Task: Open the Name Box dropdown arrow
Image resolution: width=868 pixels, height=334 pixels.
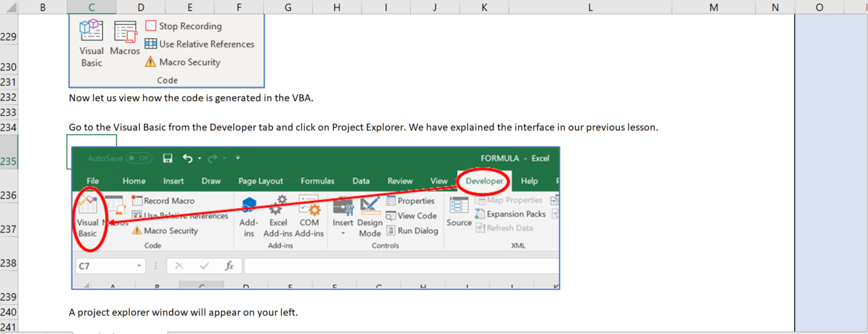Action: (139, 266)
